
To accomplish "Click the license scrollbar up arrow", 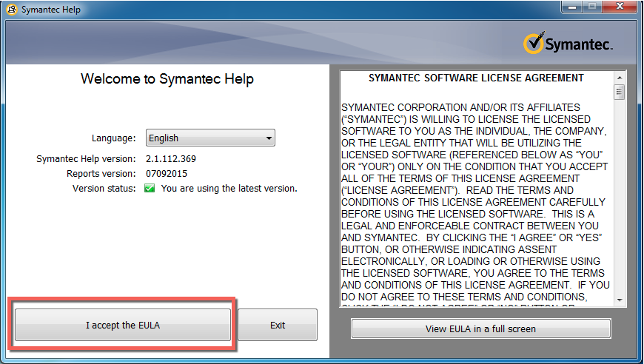I will (620, 77).
